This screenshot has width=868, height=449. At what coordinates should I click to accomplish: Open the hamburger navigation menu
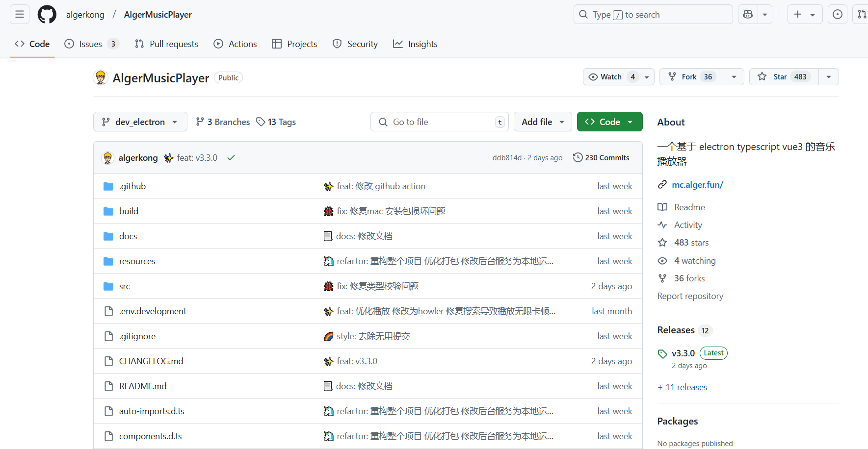(20, 14)
